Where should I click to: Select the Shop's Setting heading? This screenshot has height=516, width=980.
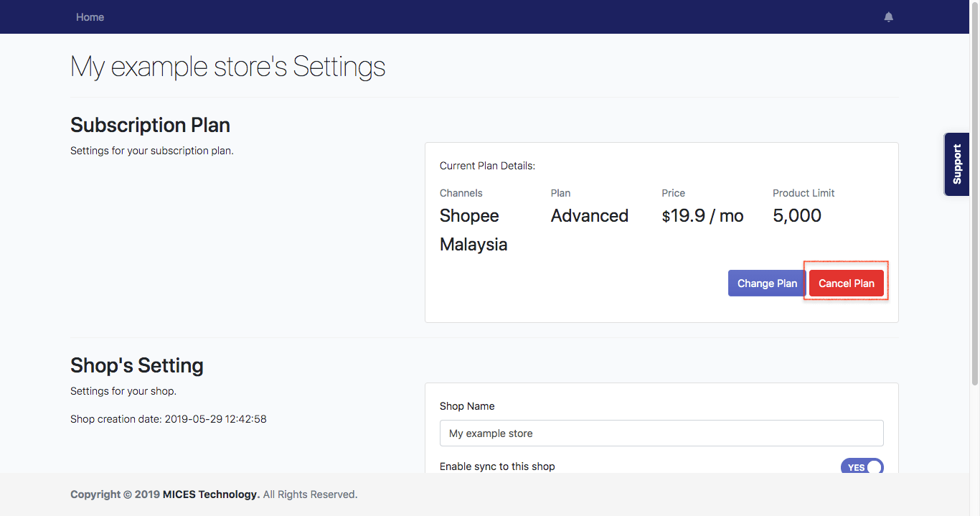136,365
